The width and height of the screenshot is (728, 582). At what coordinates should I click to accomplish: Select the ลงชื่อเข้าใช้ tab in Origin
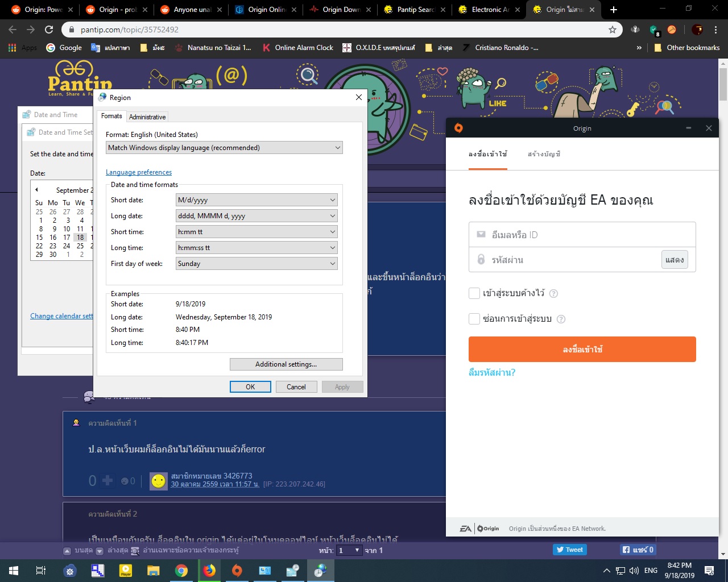coord(487,154)
